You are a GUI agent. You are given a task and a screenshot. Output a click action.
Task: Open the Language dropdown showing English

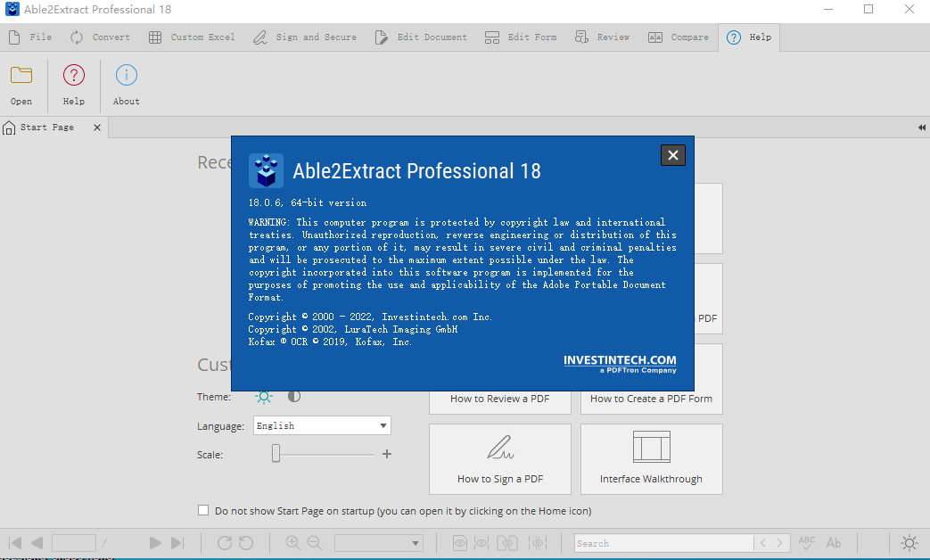click(321, 425)
